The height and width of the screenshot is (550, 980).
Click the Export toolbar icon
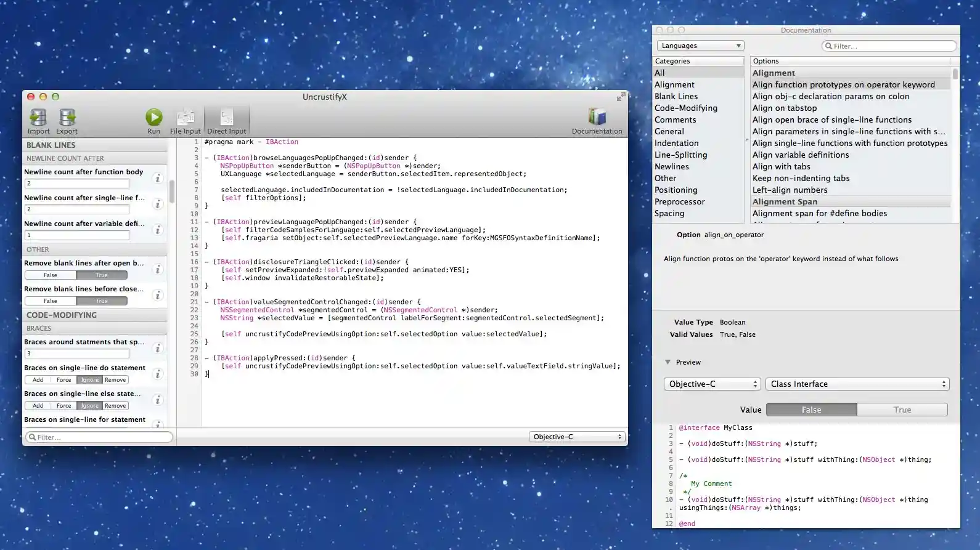(x=67, y=121)
